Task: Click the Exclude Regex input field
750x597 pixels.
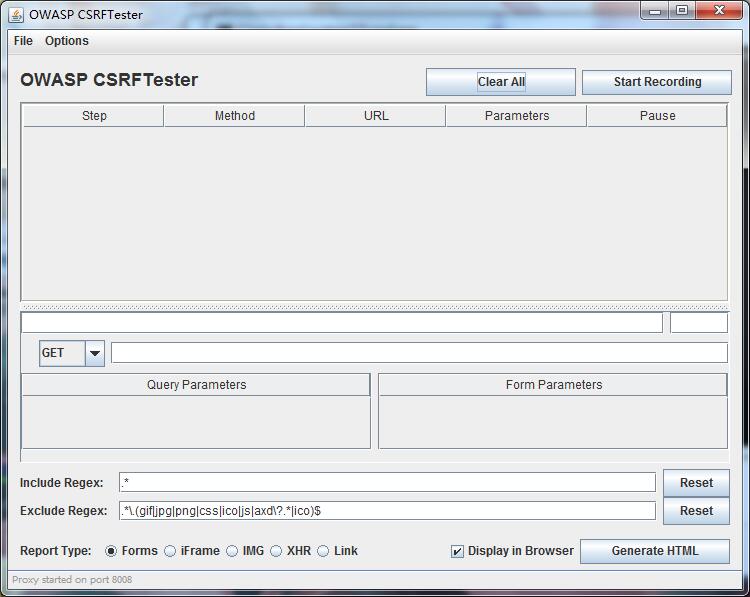Action: point(387,510)
